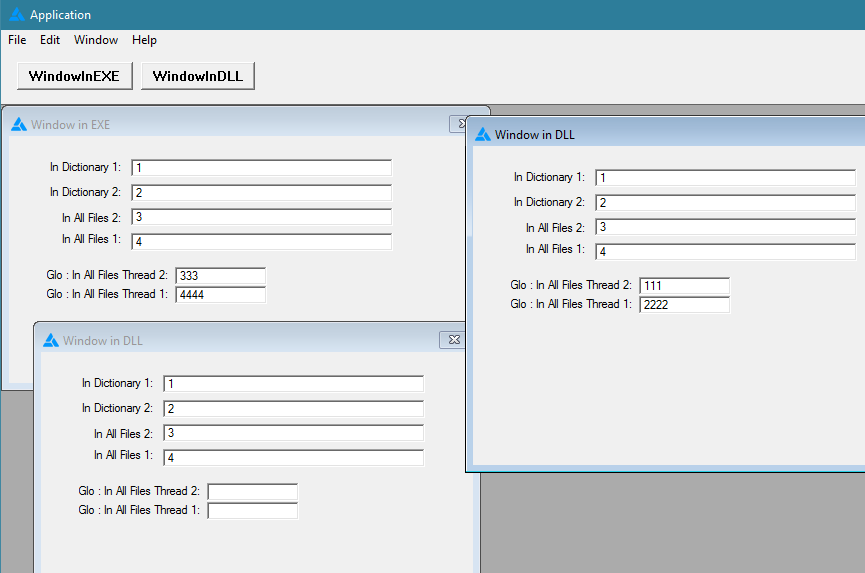Click the active Window in DLL title icon
Image resolution: width=865 pixels, height=573 pixels.
pyautogui.click(x=482, y=134)
